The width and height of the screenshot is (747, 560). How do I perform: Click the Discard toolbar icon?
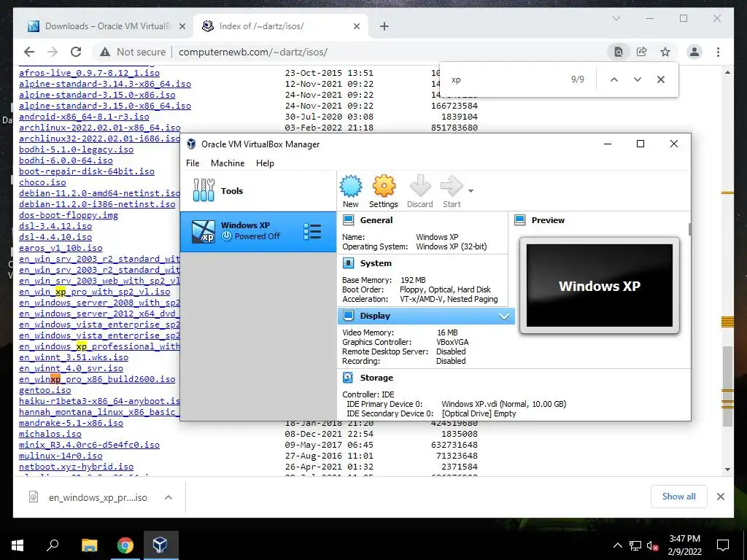(x=420, y=186)
